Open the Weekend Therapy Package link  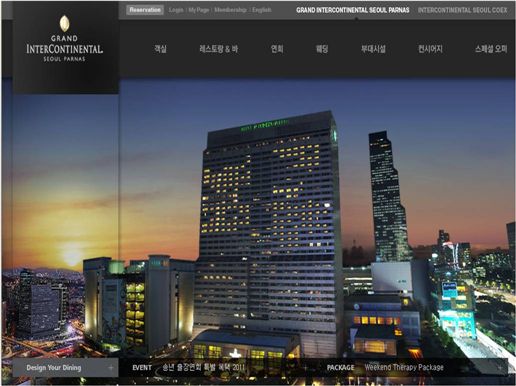(404, 367)
